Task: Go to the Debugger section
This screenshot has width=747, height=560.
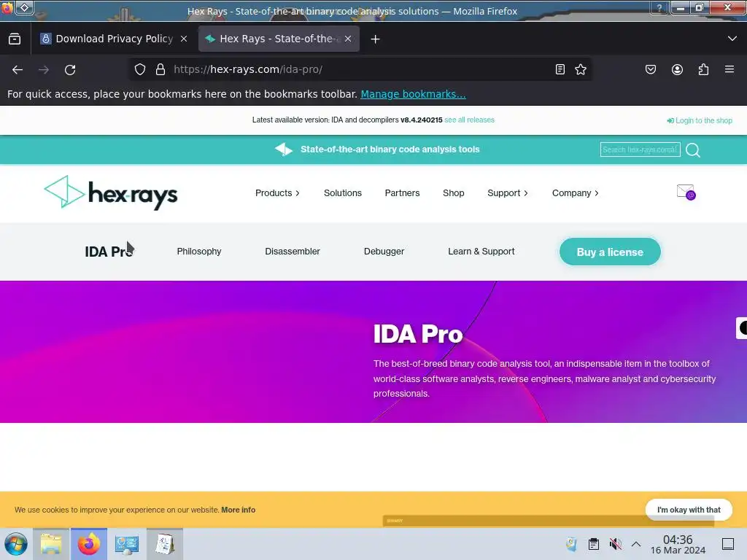Action: [384, 252]
